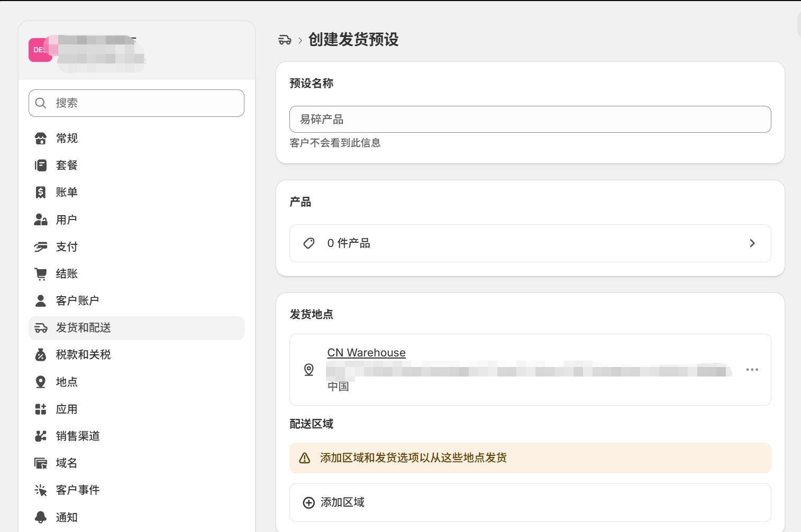Click the tag icon beside 0 件产品
The height and width of the screenshot is (532, 801).
(309, 243)
